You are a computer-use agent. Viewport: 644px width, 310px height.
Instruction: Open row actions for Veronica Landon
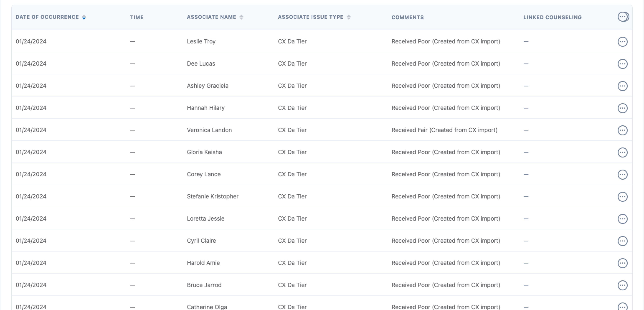click(622, 130)
